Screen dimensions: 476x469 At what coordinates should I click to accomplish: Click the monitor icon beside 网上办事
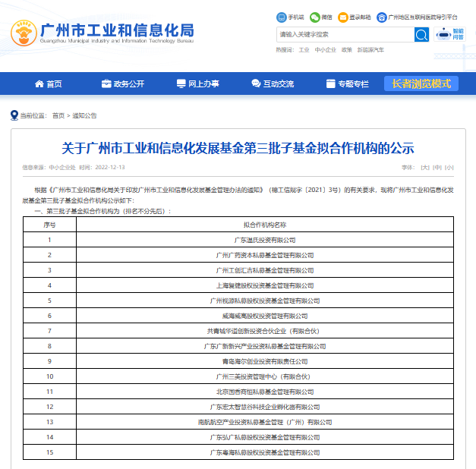tap(181, 83)
